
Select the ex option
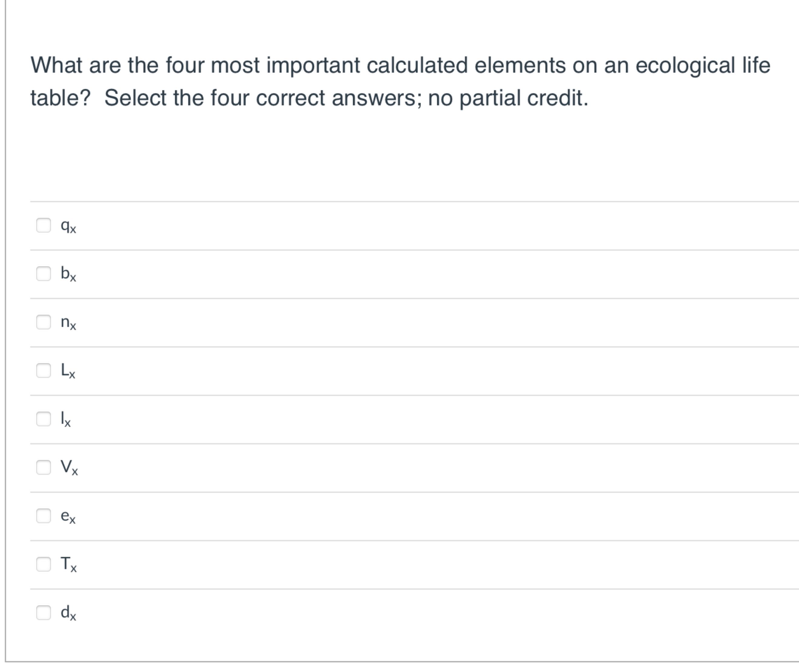pyautogui.click(x=44, y=516)
